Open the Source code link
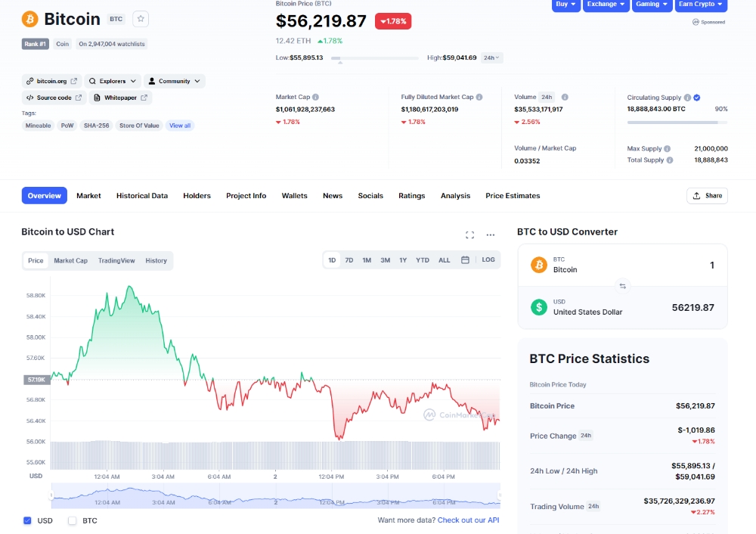This screenshot has height=534, width=756. (x=54, y=98)
